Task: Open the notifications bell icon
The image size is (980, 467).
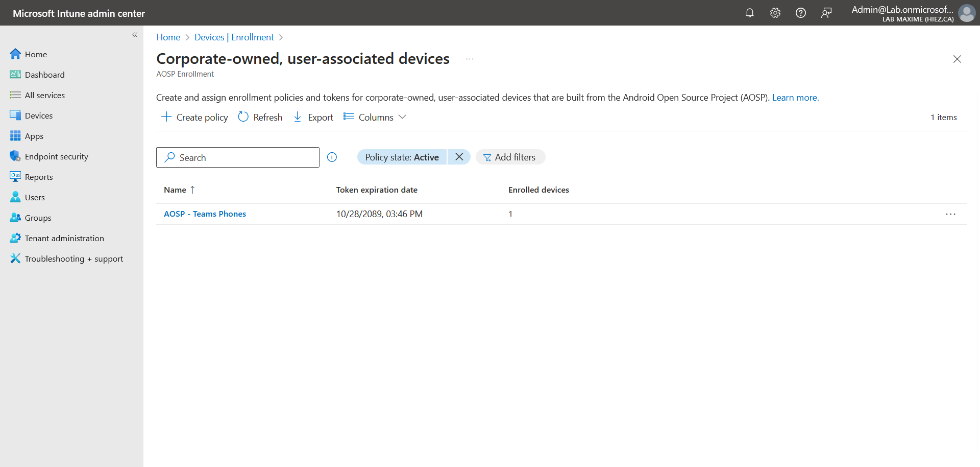Action: tap(749, 13)
